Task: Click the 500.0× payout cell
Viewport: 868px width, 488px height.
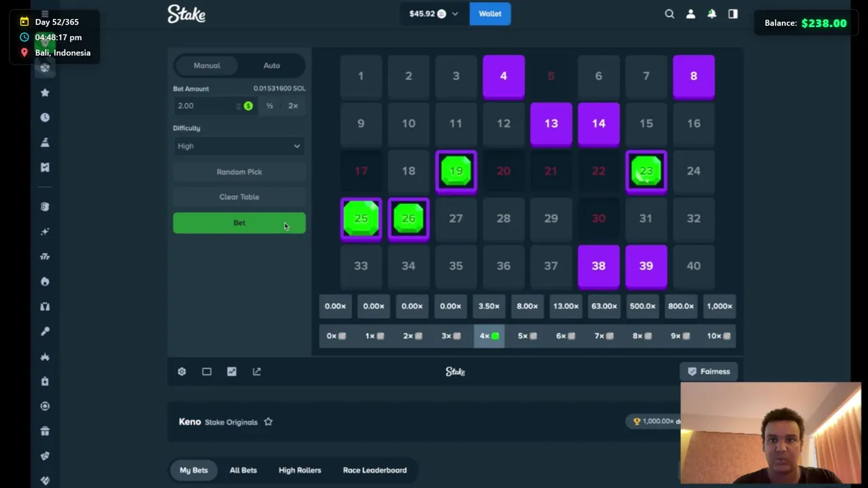Action: [x=642, y=306]
